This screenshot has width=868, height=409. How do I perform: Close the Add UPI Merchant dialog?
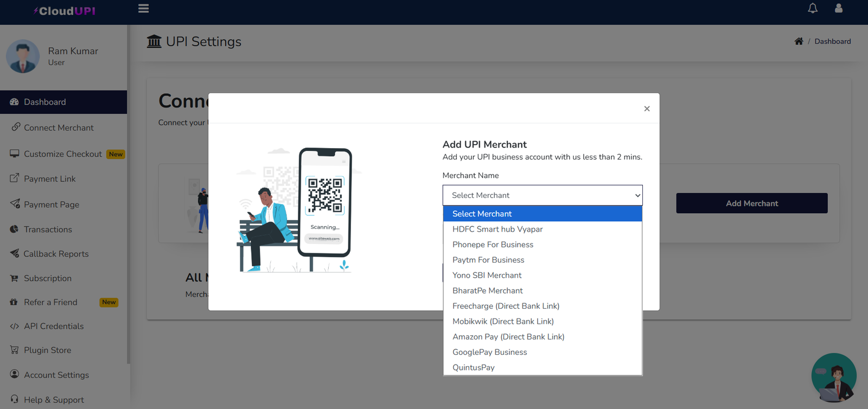647,108
